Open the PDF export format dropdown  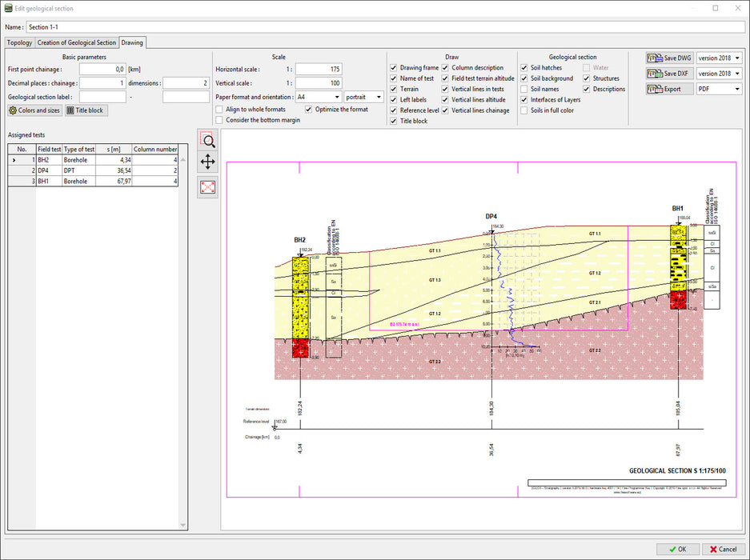(x=720, y=89)
